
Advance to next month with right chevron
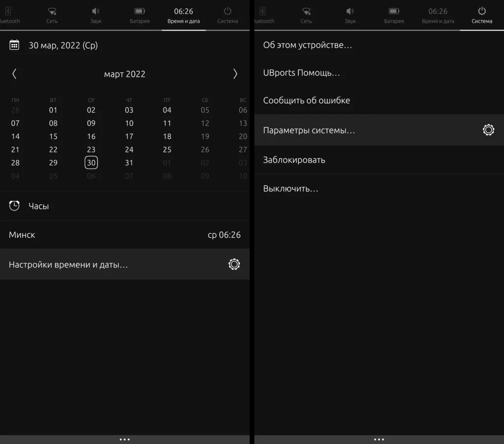pos(235,74)
